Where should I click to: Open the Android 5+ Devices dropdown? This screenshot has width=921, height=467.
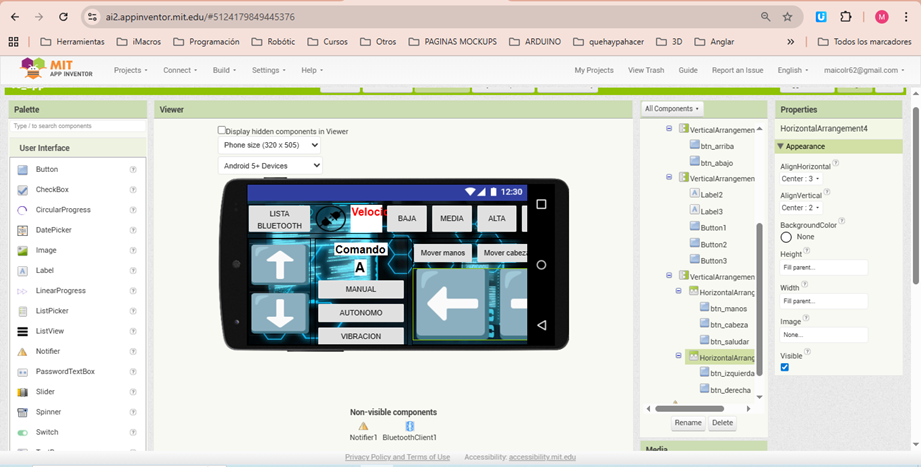click(270, 165)
